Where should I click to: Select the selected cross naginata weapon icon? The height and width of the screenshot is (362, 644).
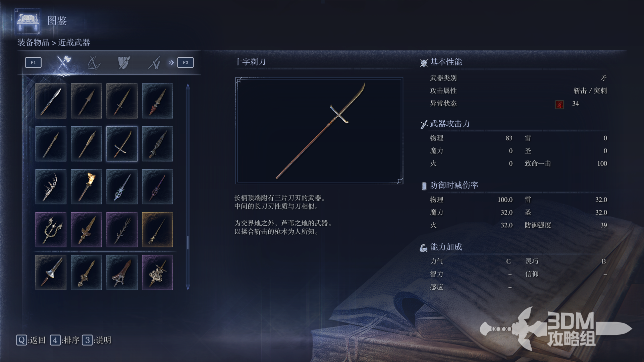tap(122, 144)
